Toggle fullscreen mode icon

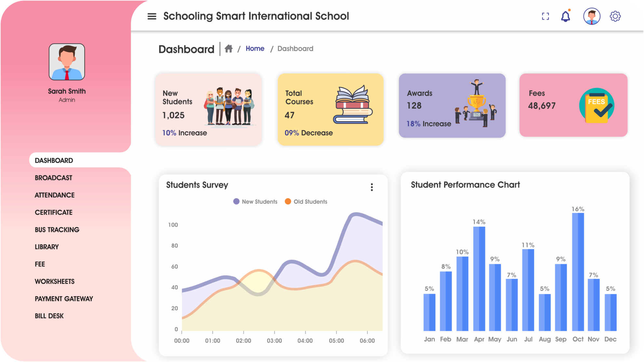tap(545, 16)
